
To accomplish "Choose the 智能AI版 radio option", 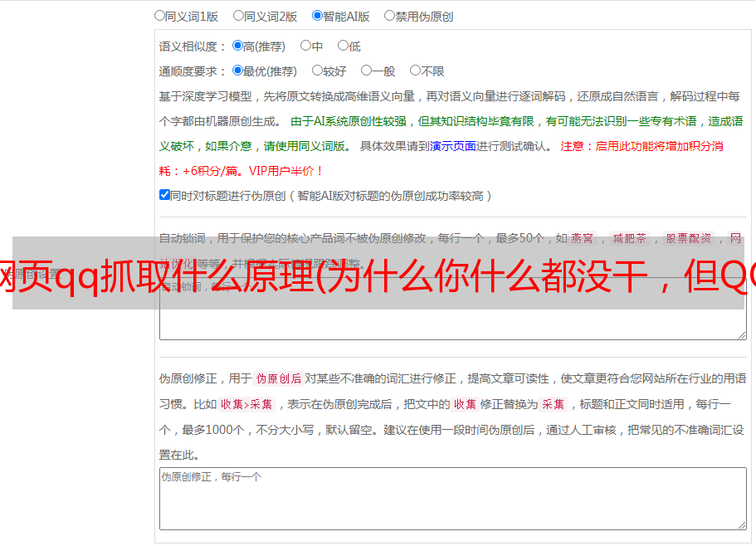I will 317,16.
